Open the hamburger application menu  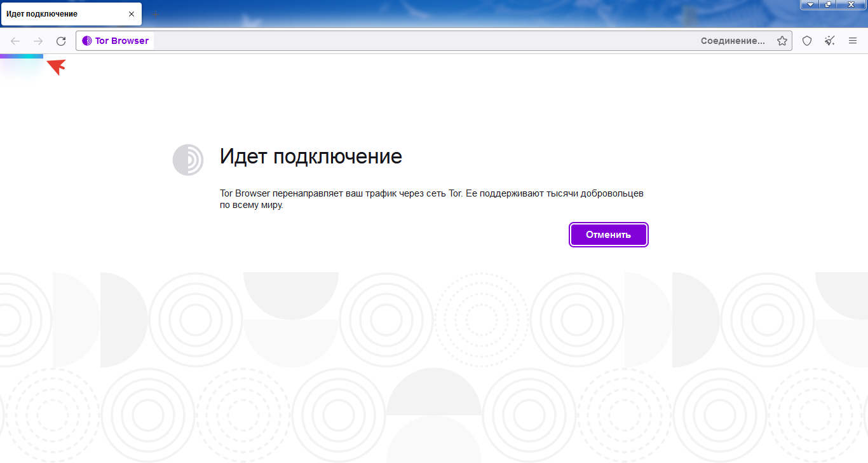click(853, 41)
